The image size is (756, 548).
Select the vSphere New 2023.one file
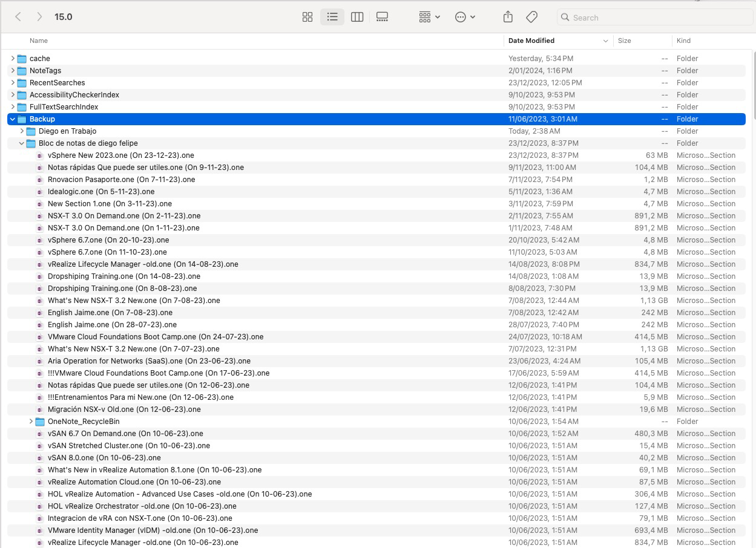[121, 155]
